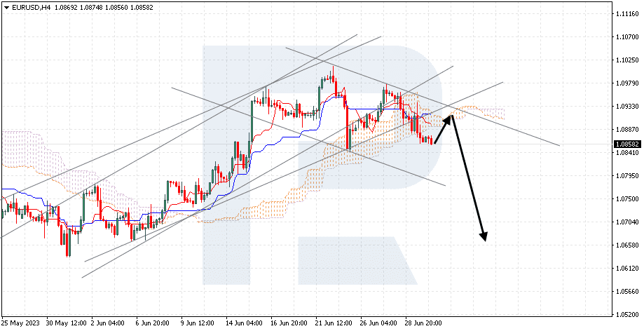Click the 21 Jun 12:00 time label
644x331 pixels.
point(333,323)
